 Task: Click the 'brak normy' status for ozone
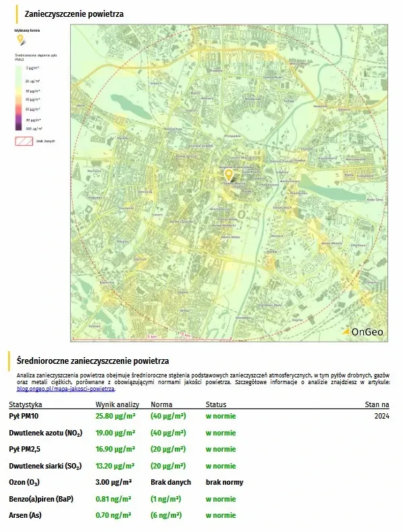pos(225,482)
